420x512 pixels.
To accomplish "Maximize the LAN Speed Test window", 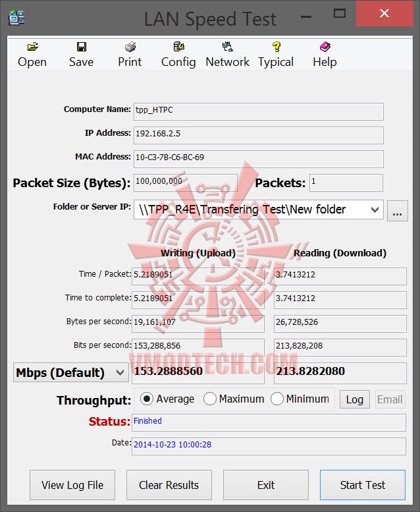I will click(340, 13).
